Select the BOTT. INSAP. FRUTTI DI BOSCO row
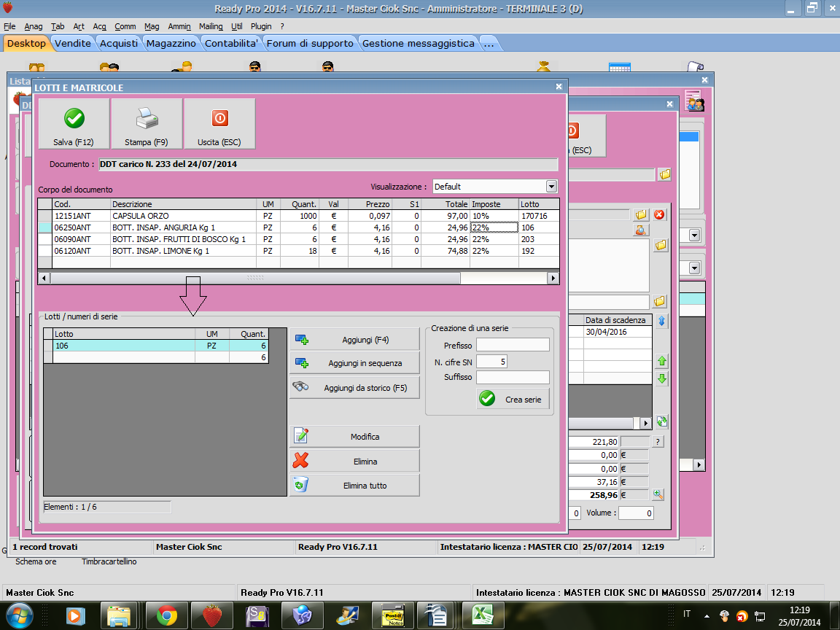This screenshot has height=630, width=840. coord(299,239)
